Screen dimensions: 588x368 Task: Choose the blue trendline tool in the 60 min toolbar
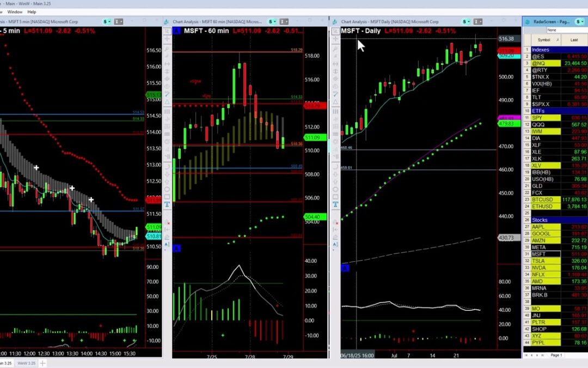point(167,94)
